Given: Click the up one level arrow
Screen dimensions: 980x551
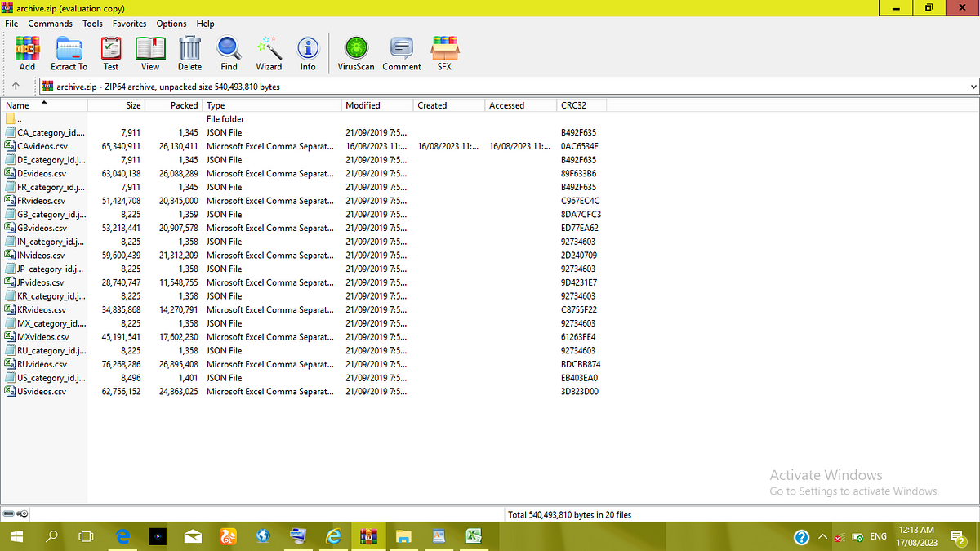Looking at the screenshot, I should click(x=15, y=86).
